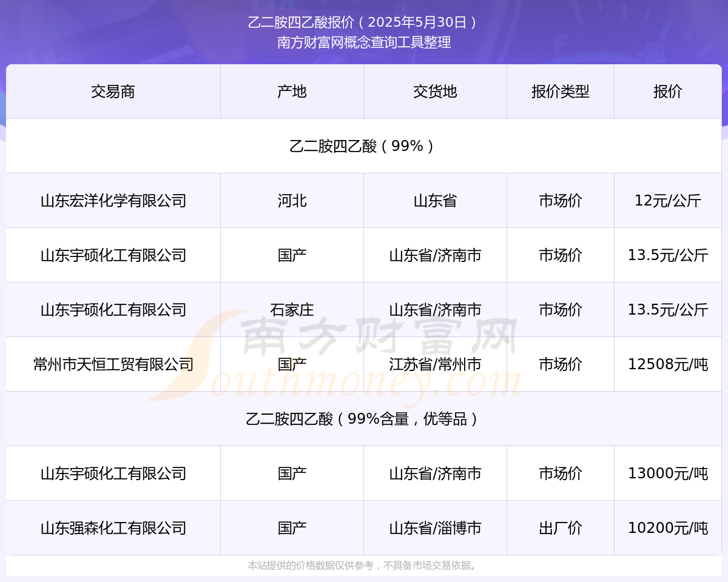Select the 交货地 column header
Viewport: 728px width, 582px height.
coord(436,92)
